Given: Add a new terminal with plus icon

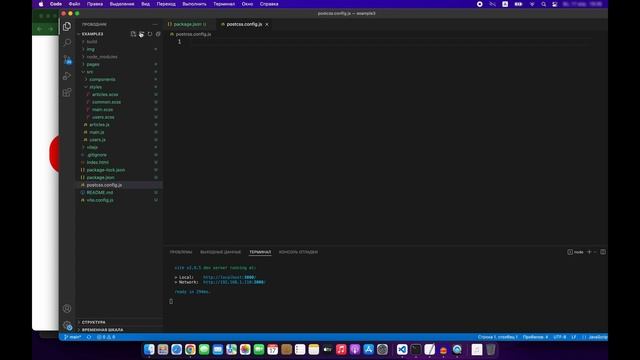Looking at the screenshot, I should point(589,252).
